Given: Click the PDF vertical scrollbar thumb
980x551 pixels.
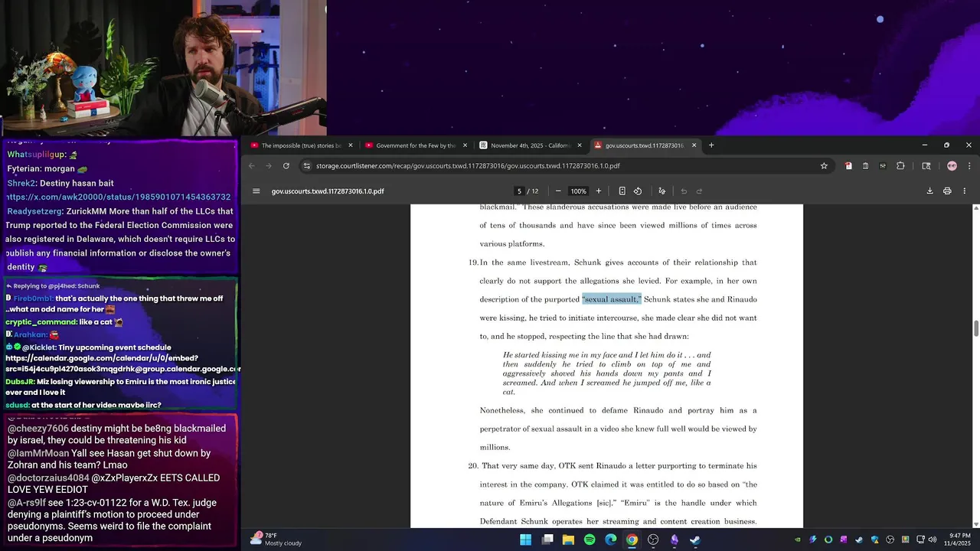Looking at the screenshot, I should coord(975,328).
